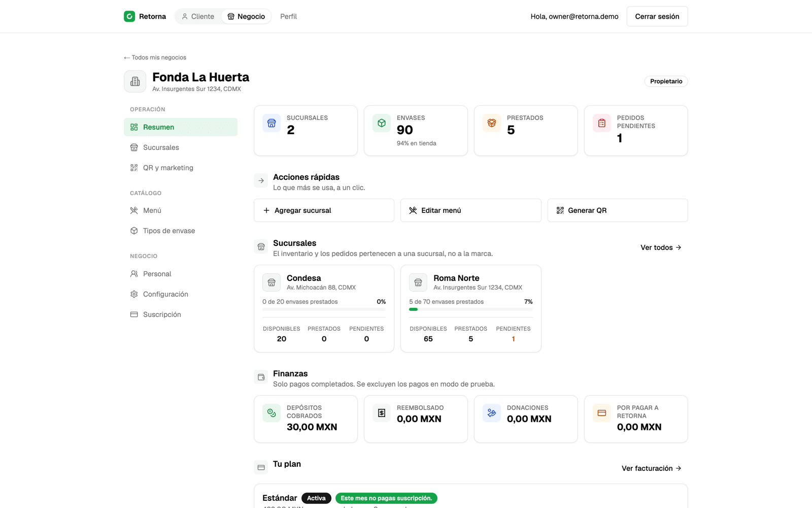
Task: Click the store icon beside Sucursales heading
Action: pyautogui.click(x=261, y=246)
